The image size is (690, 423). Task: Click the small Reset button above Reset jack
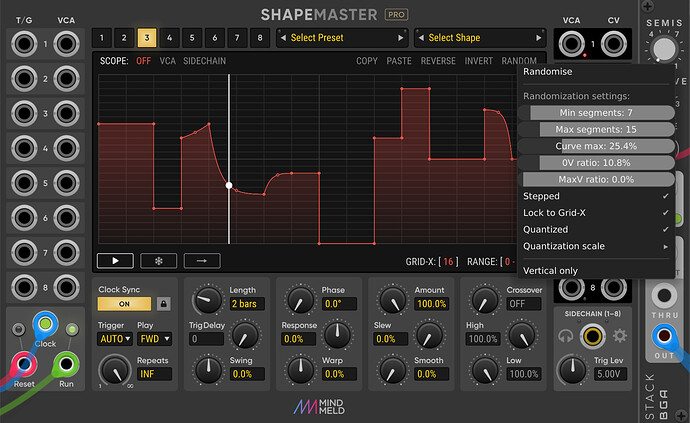(x=18, y=329)
